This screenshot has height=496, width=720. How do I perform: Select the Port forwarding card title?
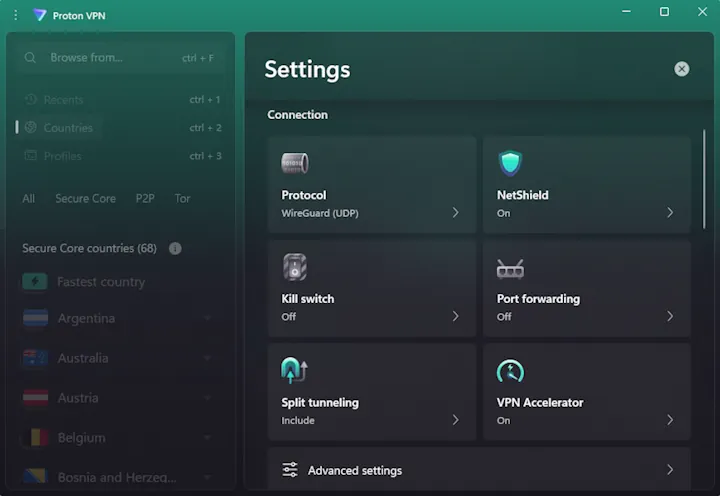tap(538, 299)
